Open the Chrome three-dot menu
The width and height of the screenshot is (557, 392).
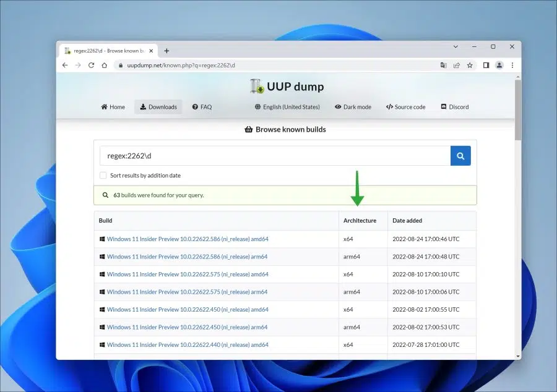[512, 66]
